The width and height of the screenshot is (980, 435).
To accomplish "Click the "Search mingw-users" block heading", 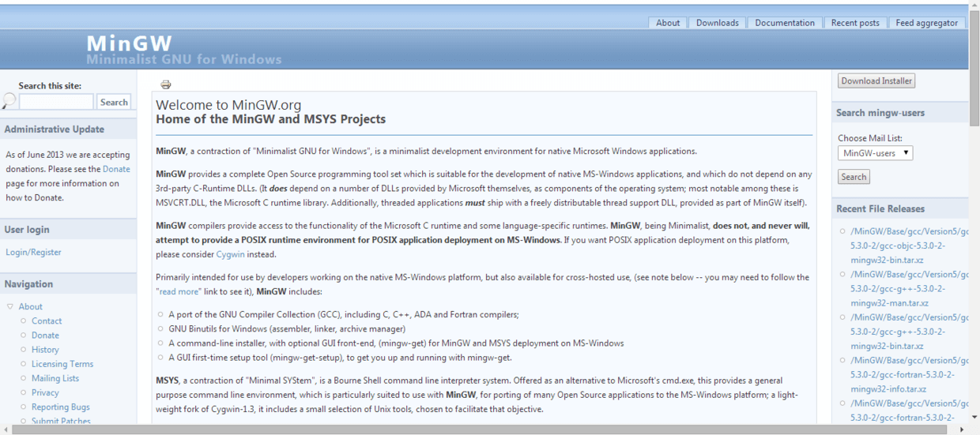I will coord(880,112).
